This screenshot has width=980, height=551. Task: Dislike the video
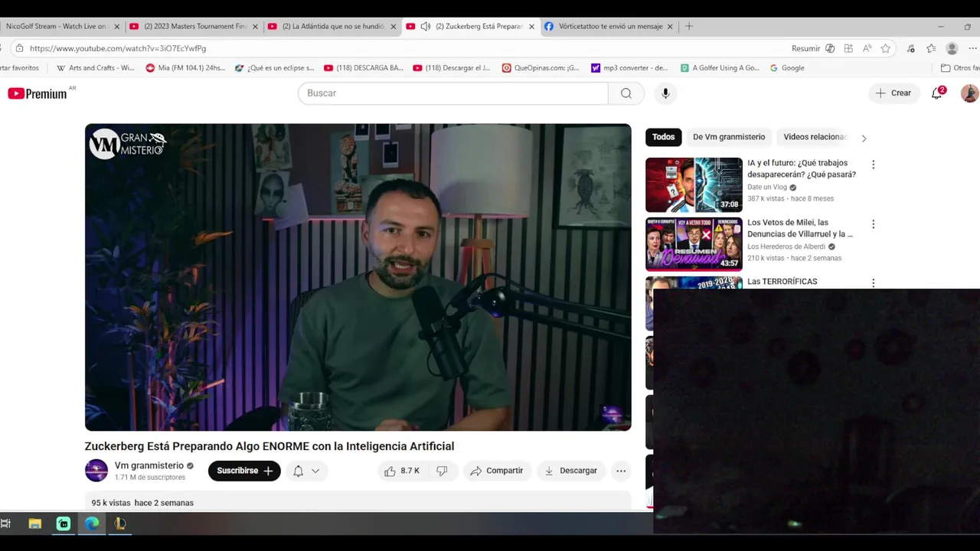pyautogui.click(x=442, y=471)
